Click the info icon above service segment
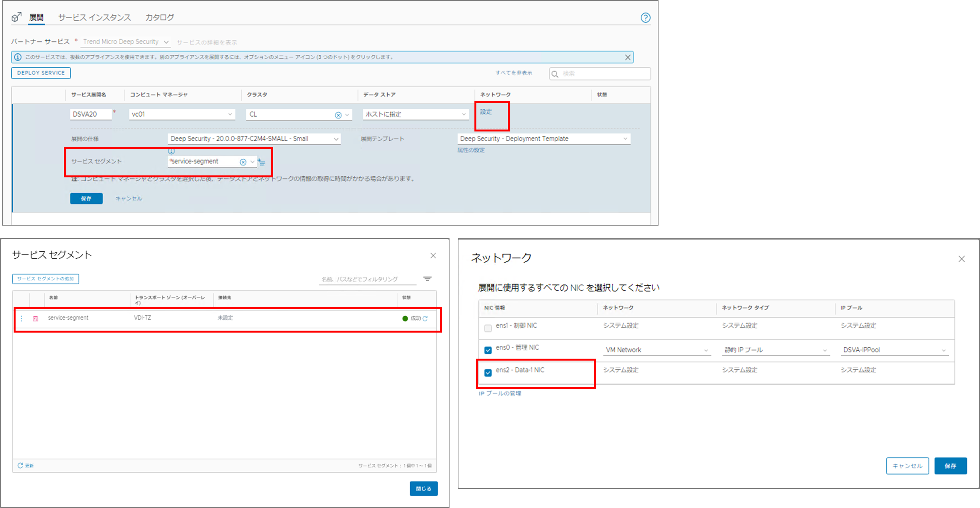This screenshot has height=508, width=980. click(171, 151)
